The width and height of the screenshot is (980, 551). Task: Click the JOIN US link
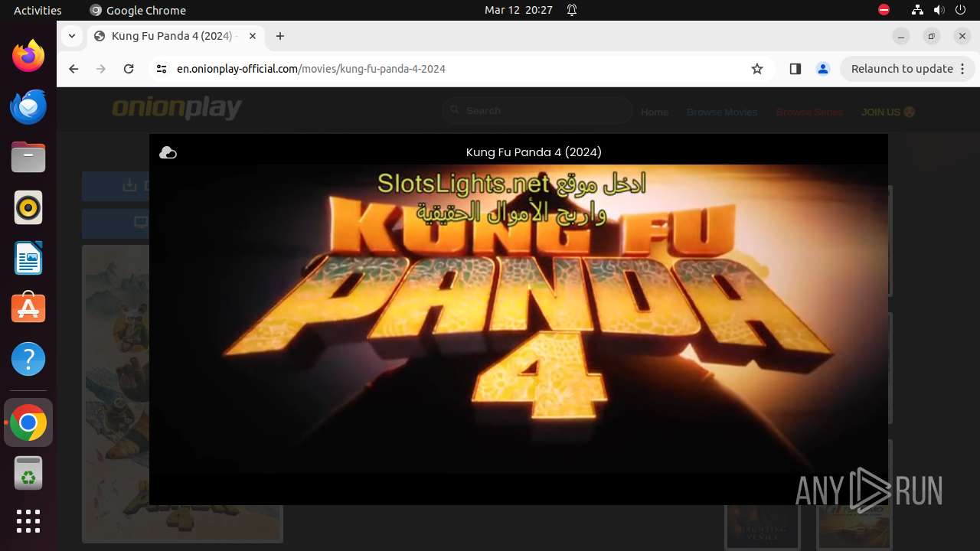[888, 112]
